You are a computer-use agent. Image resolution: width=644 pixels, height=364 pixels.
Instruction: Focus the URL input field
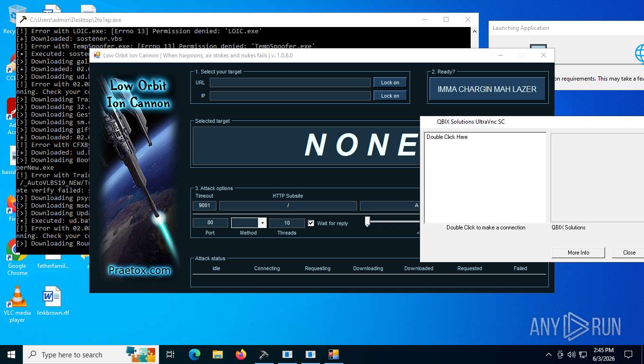coord(290,82)
